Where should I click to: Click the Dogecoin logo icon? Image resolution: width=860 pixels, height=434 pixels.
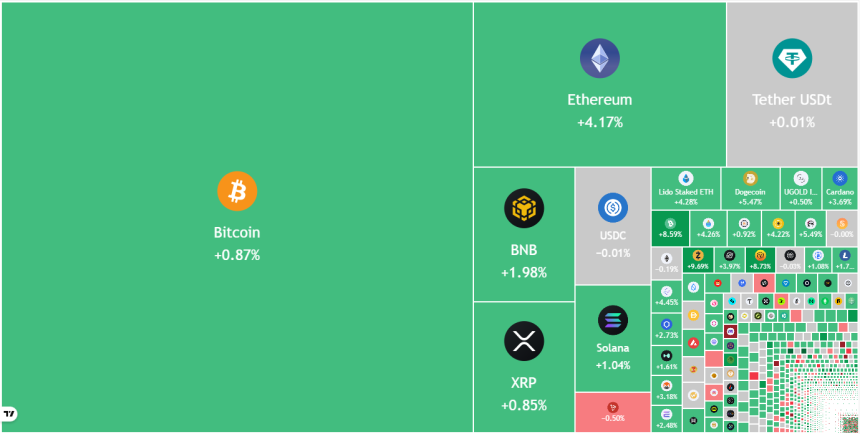[749, 178]
